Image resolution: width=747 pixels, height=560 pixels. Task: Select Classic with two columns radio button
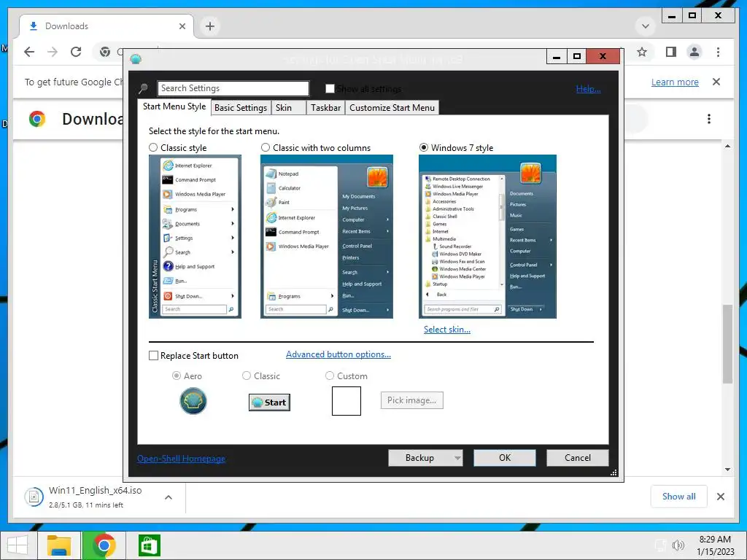point(266,147)
